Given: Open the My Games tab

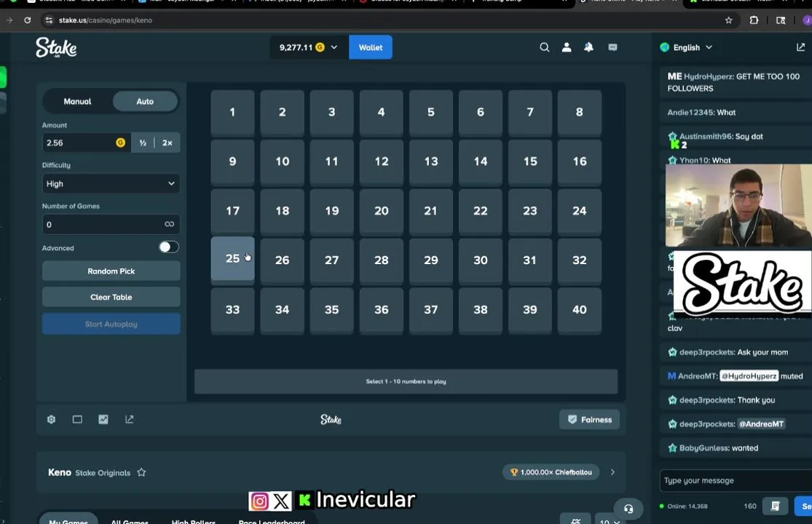Looking at the screenshot, I should coord(68,520).
